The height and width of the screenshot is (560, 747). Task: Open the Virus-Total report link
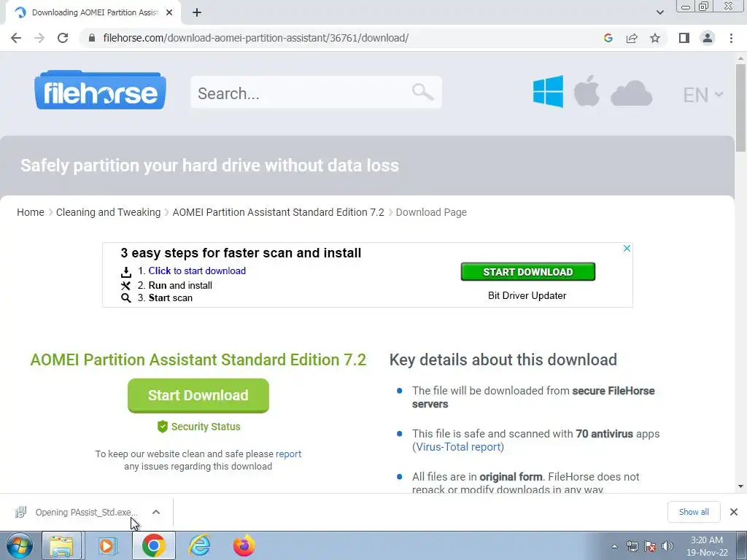[x=458, y=447]
